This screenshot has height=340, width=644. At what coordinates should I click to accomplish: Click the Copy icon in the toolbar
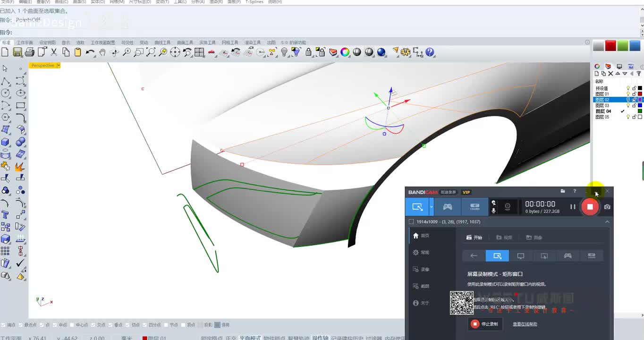click(x=66, y=52)
